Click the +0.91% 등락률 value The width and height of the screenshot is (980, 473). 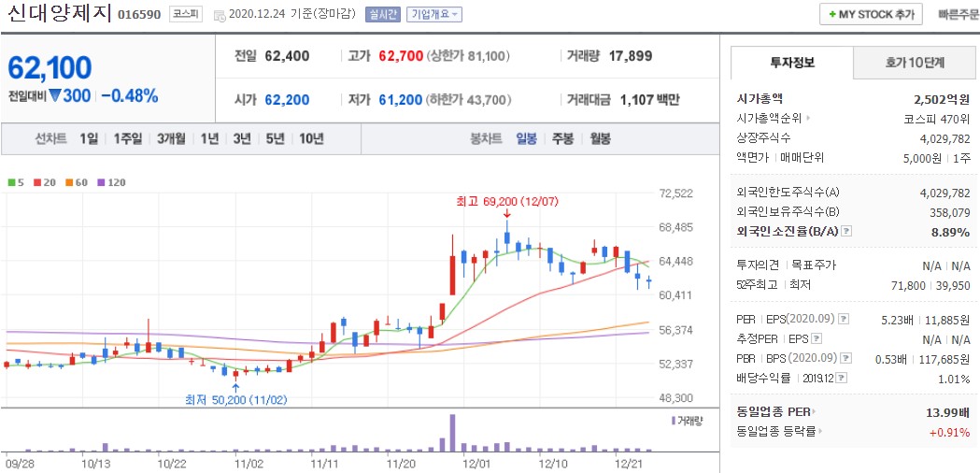[949, 432]
